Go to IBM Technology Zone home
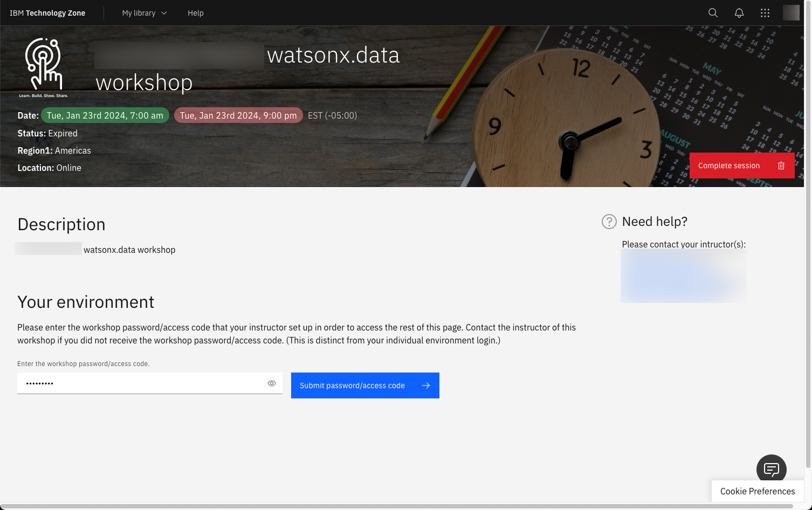Image resolution: width=812 pixels, height=510 pixels. [47, 13]
